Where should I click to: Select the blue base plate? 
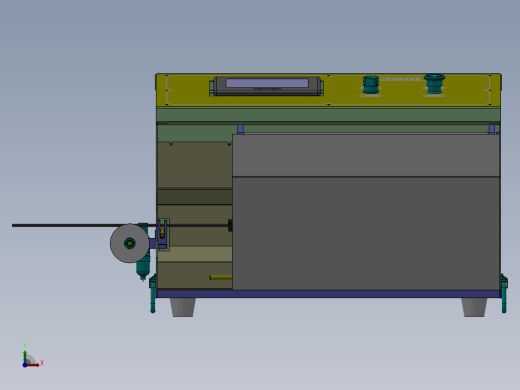point(328,294)
